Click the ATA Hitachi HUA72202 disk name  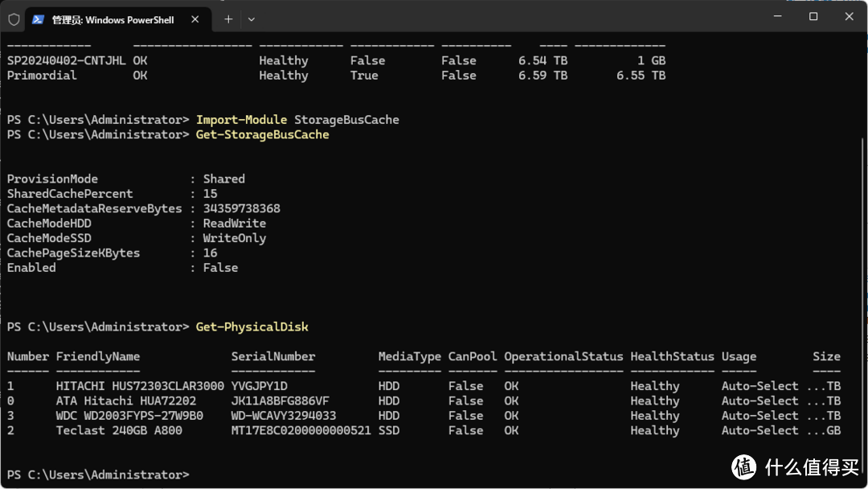tap(125, 401)
